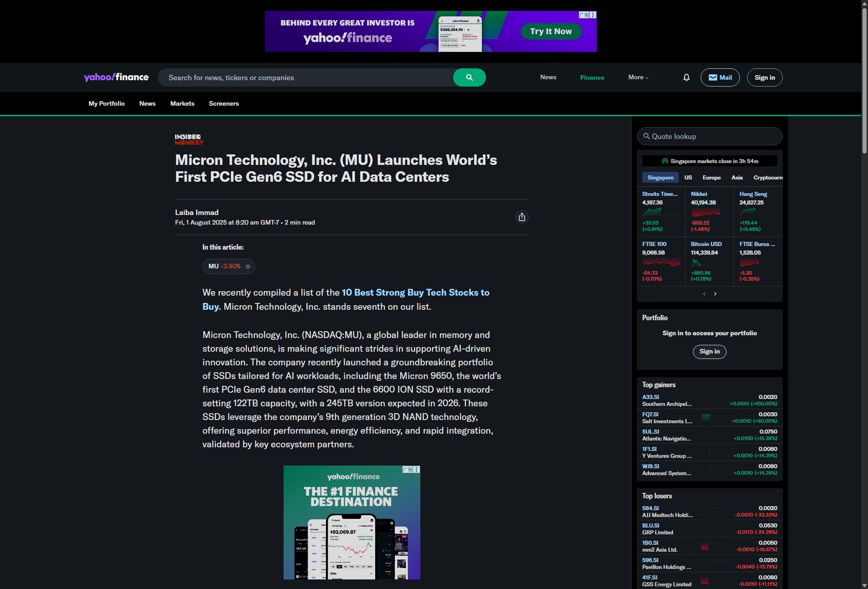Viewport: 868px width, 589px height.
Task: Click the Mail button
Action: tap(720, 77)
